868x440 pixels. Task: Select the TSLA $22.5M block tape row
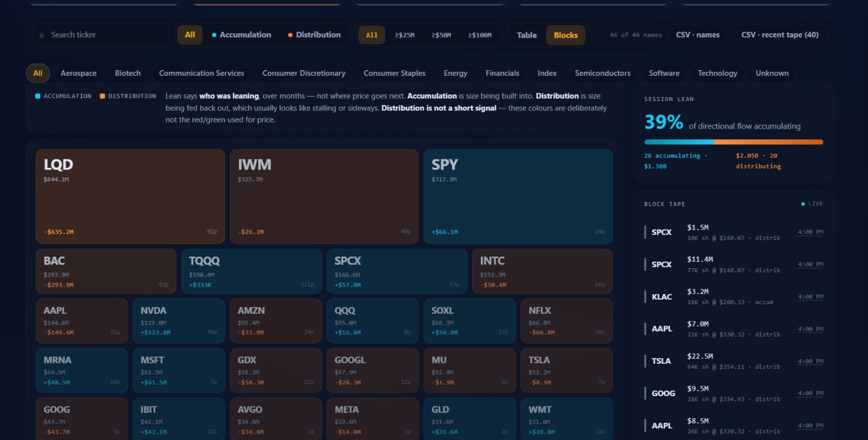coord(733,361)
